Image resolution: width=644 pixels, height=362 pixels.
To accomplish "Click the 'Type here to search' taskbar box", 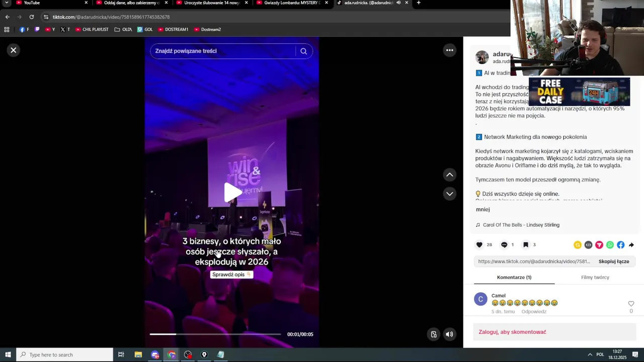I will pos(65,355).
